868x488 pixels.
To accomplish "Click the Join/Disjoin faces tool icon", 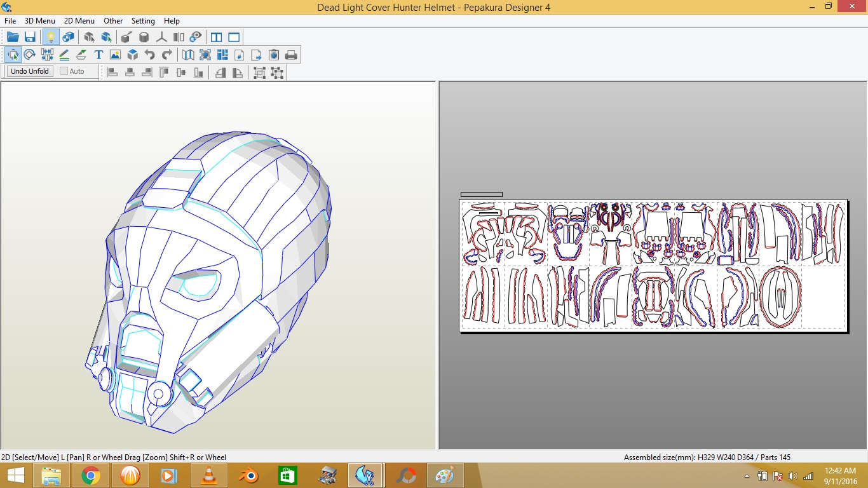I will (x=46, y=55).
